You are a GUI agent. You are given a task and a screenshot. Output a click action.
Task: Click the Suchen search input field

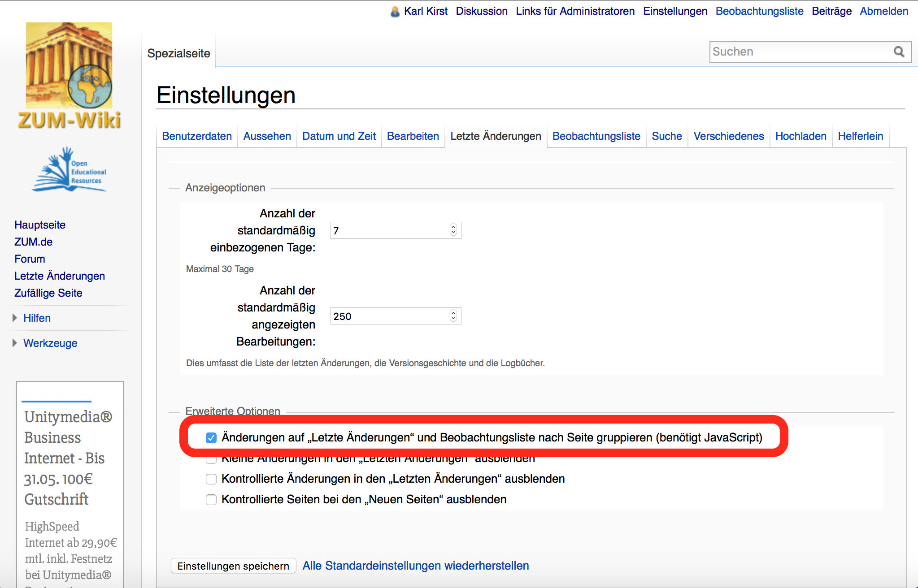coord(798,52)
